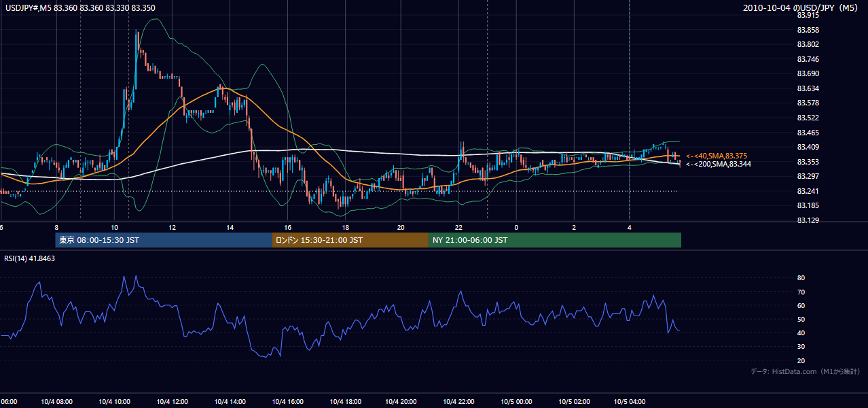Click the 2010-10-04 のUSD/JPY (M5) title
868x408 pixels.
801,8
